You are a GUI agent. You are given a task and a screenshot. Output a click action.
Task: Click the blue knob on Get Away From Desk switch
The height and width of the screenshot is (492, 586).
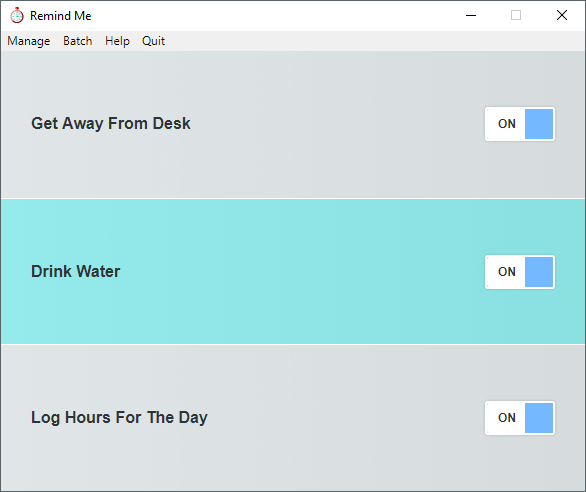click(x=539, y=124)
